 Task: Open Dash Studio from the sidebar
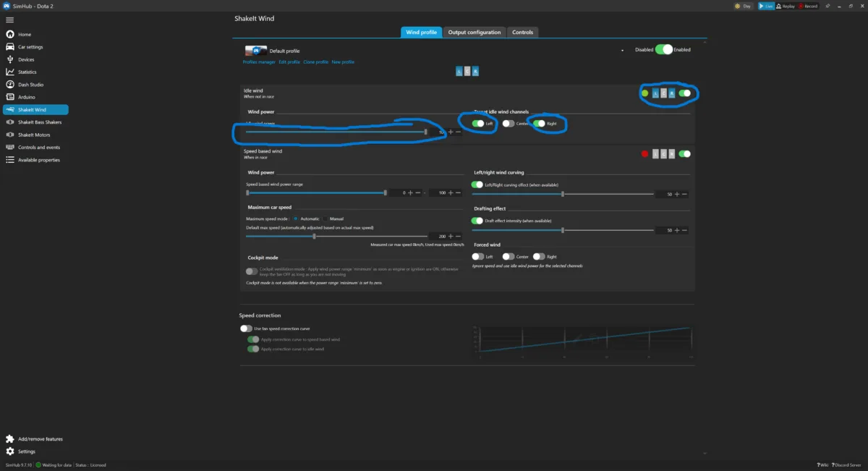point(30,85)
